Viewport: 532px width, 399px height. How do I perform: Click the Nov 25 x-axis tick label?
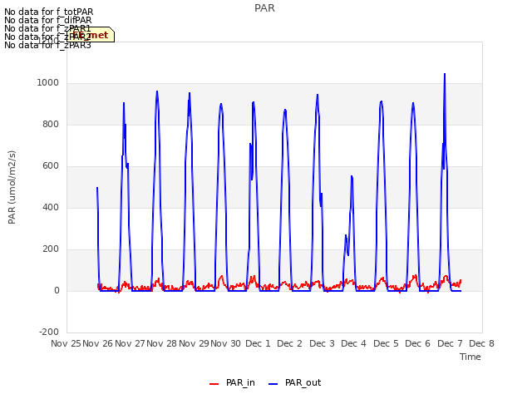pos(66,343)
